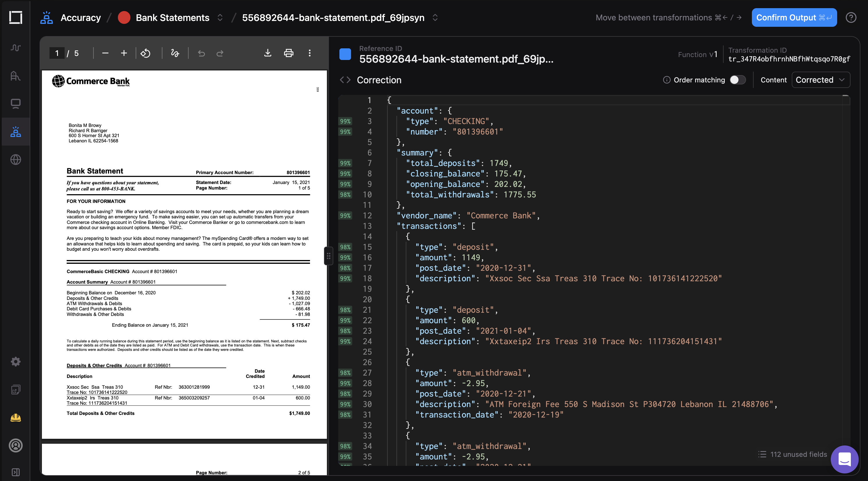This screenshot has width=868, height=481.
Task: Open the Corrected content dropdown
Action: [820, 80]
